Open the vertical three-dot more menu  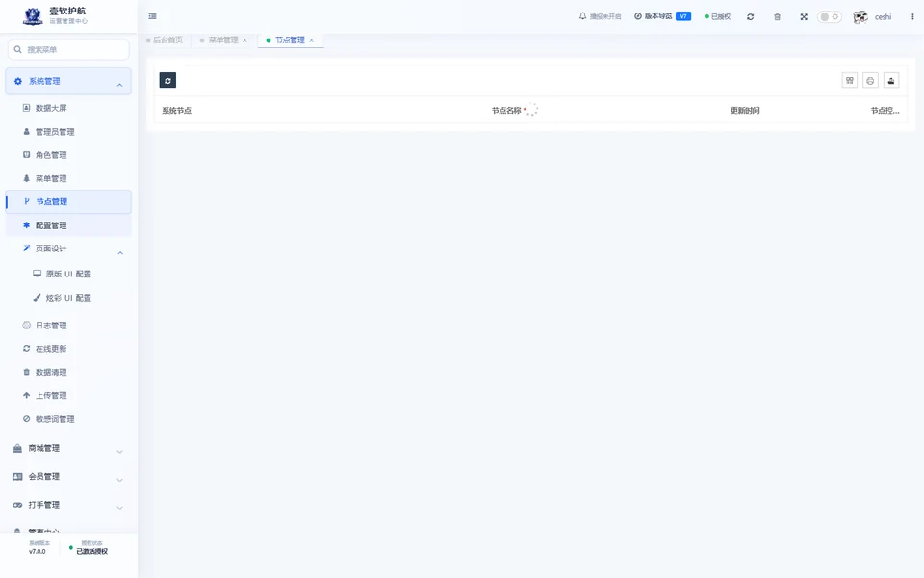[x=912, y=17]
